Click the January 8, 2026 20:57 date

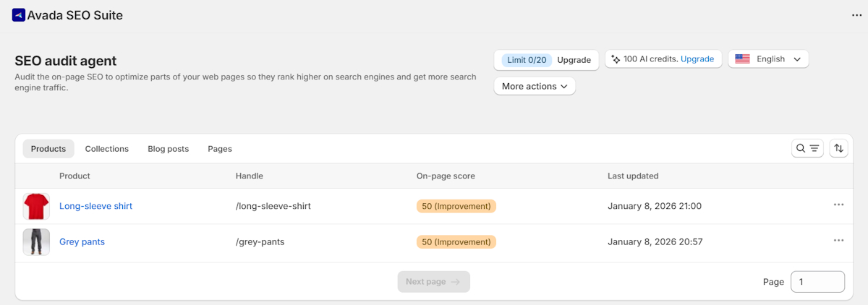[x=655, y=242]
